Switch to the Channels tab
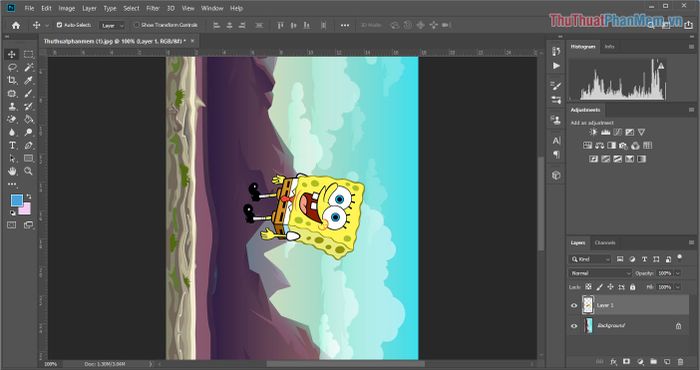Viewport: 700px width, 370px height. pos(605,243)
